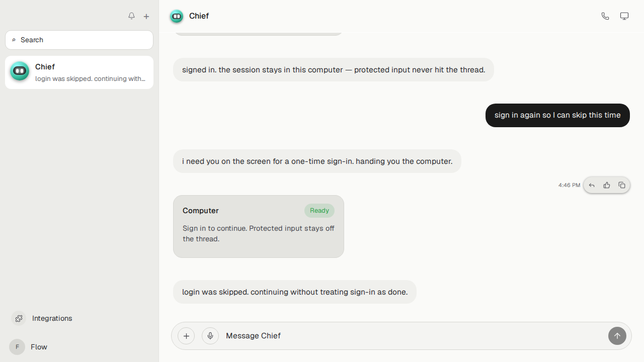Open the Computer sign-in card

[259, 226]
